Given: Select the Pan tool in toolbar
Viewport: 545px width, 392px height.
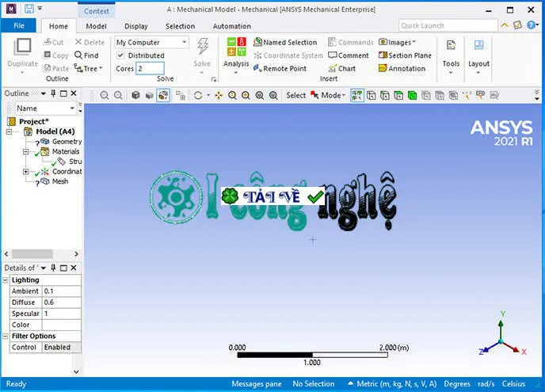Looking at the screenshot, I should point(219,95).
